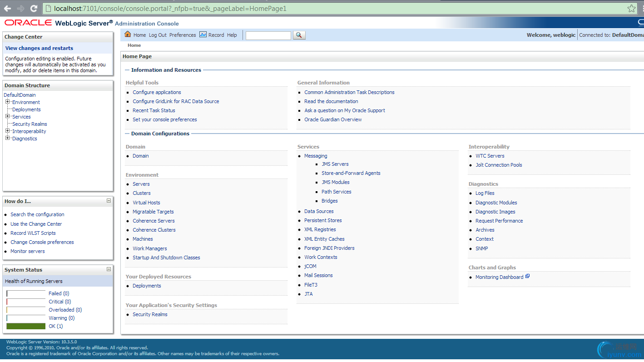Reload the page with refresh icon
Viewport: 644px width, 362px height.
pyautogui.click(x=34, y=8)
